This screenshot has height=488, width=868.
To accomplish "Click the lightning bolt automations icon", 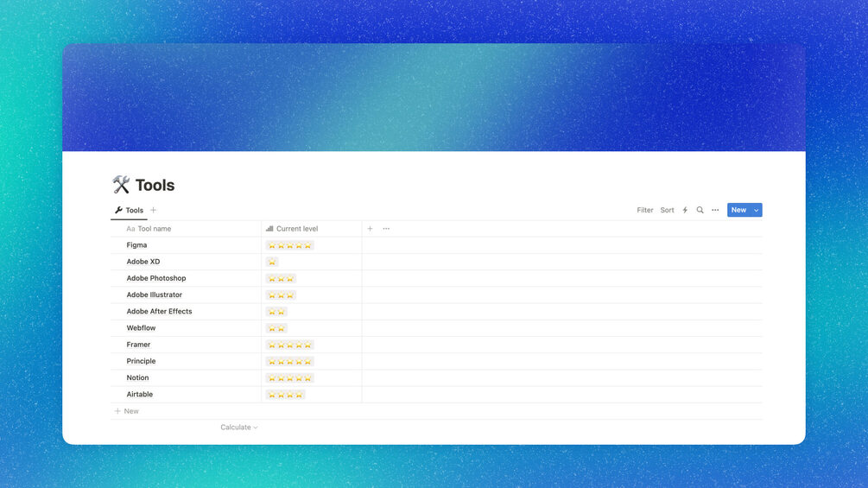I will pyautogui.click(x=685, y=210).
